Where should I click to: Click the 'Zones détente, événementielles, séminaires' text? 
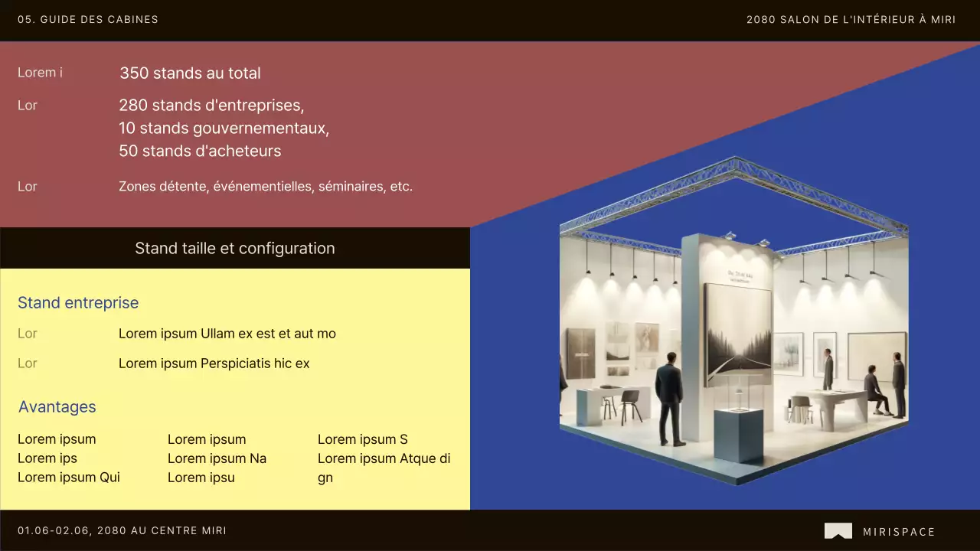pyautogui.click(x=266, y=186)
